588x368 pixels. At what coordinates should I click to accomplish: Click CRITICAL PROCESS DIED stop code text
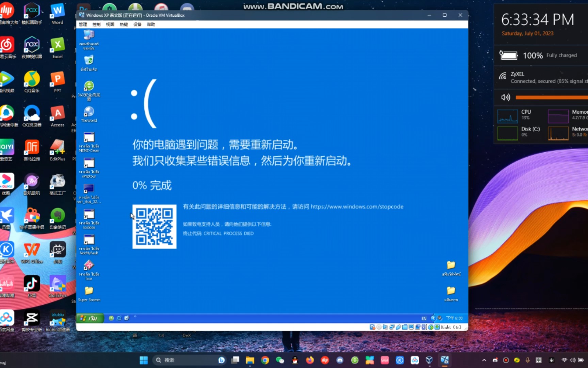[229, 233]
